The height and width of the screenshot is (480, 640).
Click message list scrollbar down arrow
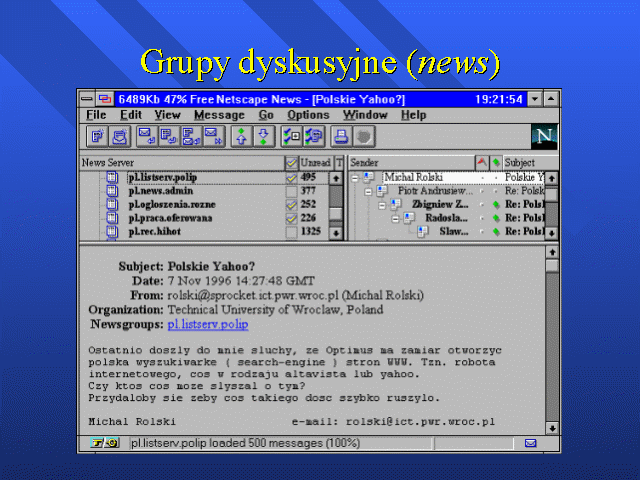(x=551, y=233)
